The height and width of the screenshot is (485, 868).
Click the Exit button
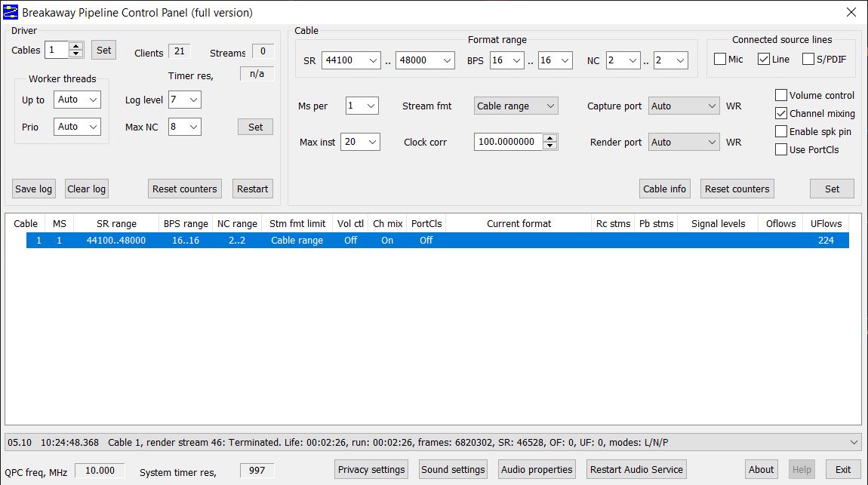pyautogui.click(x=843, y=469)
